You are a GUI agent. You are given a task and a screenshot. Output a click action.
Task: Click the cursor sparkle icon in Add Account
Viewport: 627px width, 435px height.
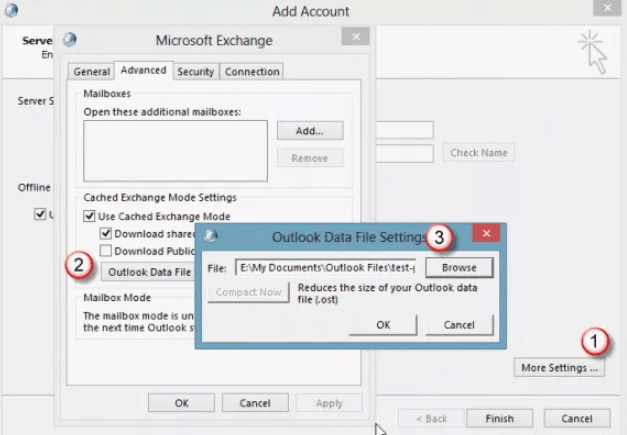click(x=592, y=50)
